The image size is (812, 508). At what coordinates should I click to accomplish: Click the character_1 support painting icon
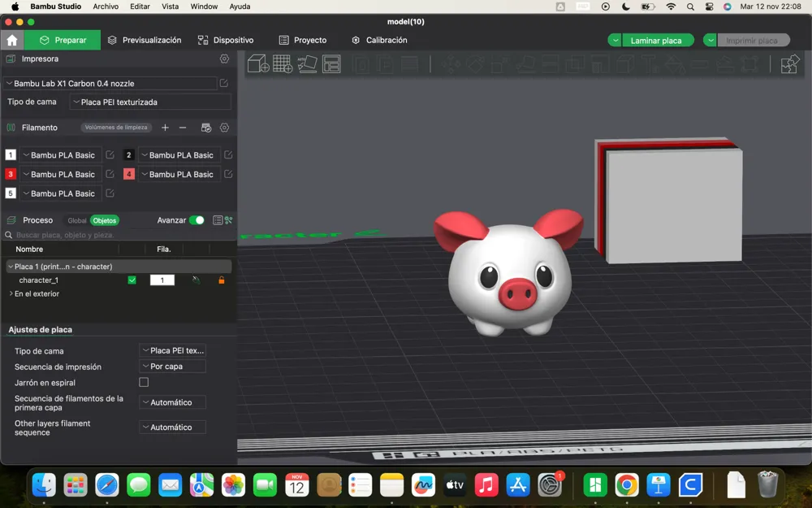click(196, 280)
